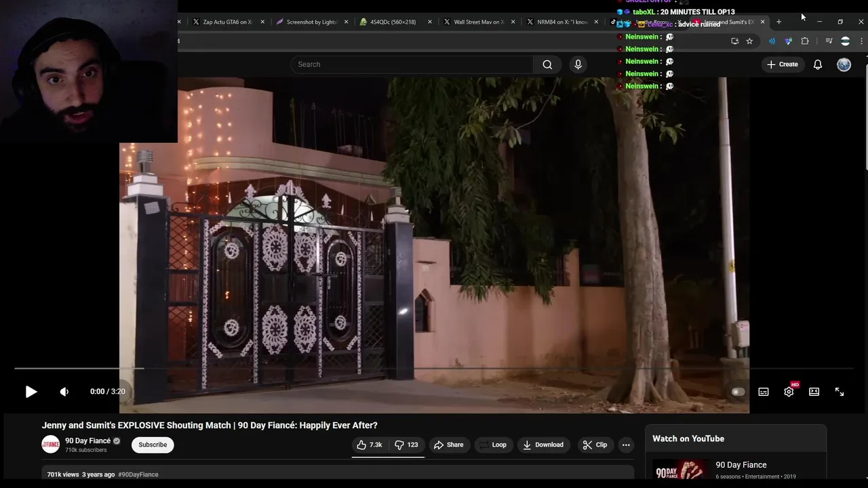
Task: Open the 90 Day Fiance show thumbnail
Action: pos(681,470)
